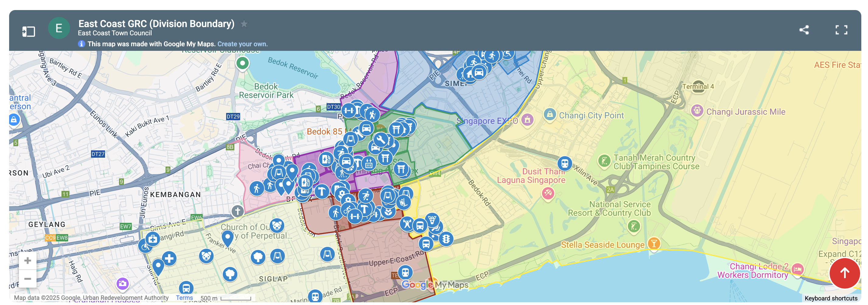Viewport: 868px width, 305px height.
Task: Open the Changi Jurassic Mile marker
Action: pyautogui.click(x=697, y=110)
